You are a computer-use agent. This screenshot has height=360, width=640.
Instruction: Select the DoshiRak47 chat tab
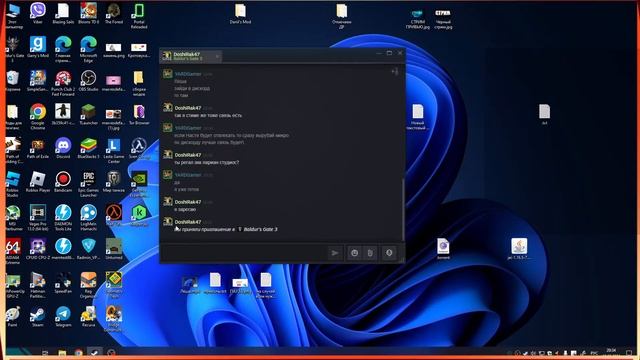click(x=191, y=56)
